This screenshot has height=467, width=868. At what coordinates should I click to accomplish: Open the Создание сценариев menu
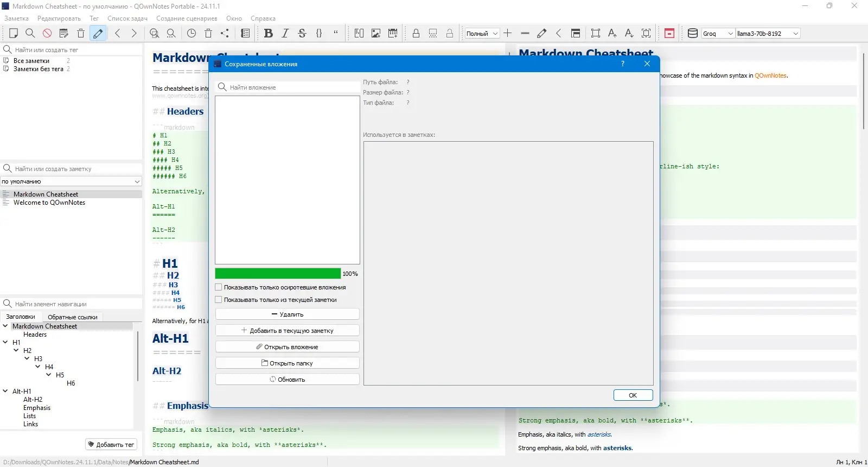click(187, 18)
